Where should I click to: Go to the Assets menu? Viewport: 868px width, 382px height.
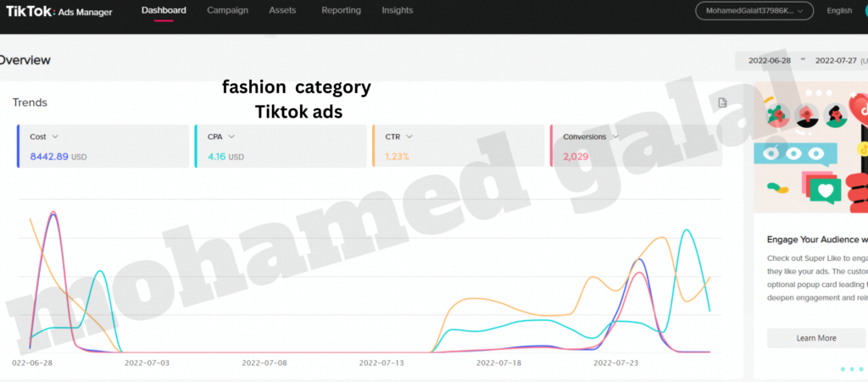[x=282, y=10]
